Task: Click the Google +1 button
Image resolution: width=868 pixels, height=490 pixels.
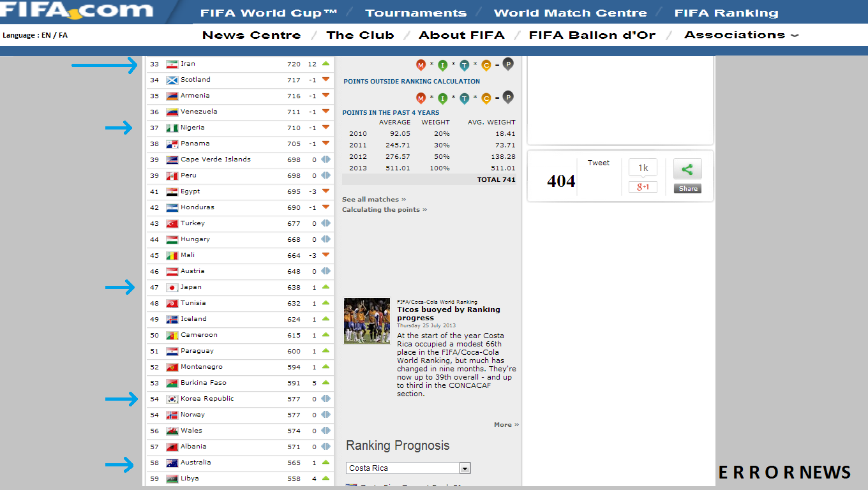Action: coord(643,187)
